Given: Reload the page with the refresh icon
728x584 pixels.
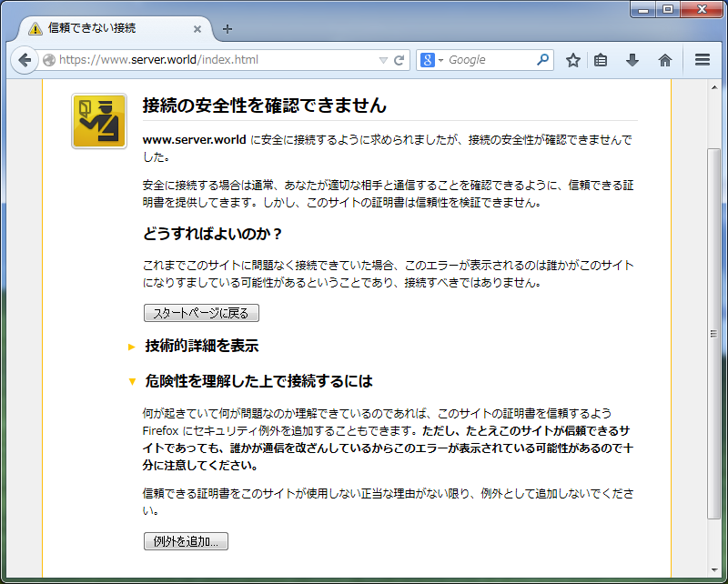Looking at the screenshot, I should click(x=399, y=60).
